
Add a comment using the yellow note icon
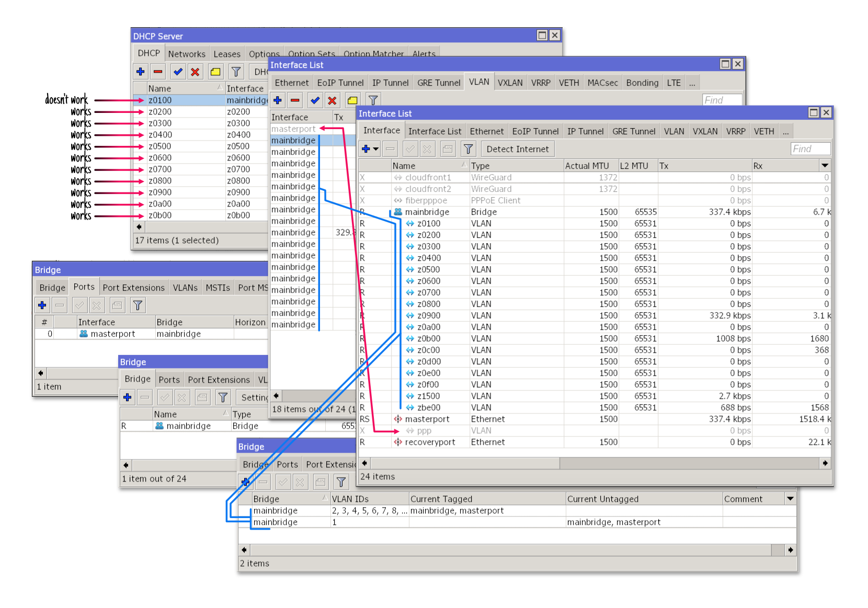(352, 100)
